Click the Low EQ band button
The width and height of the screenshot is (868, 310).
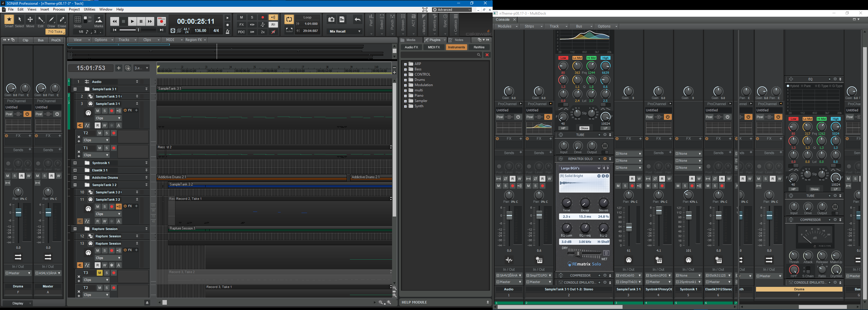click(x=563, y=58)
